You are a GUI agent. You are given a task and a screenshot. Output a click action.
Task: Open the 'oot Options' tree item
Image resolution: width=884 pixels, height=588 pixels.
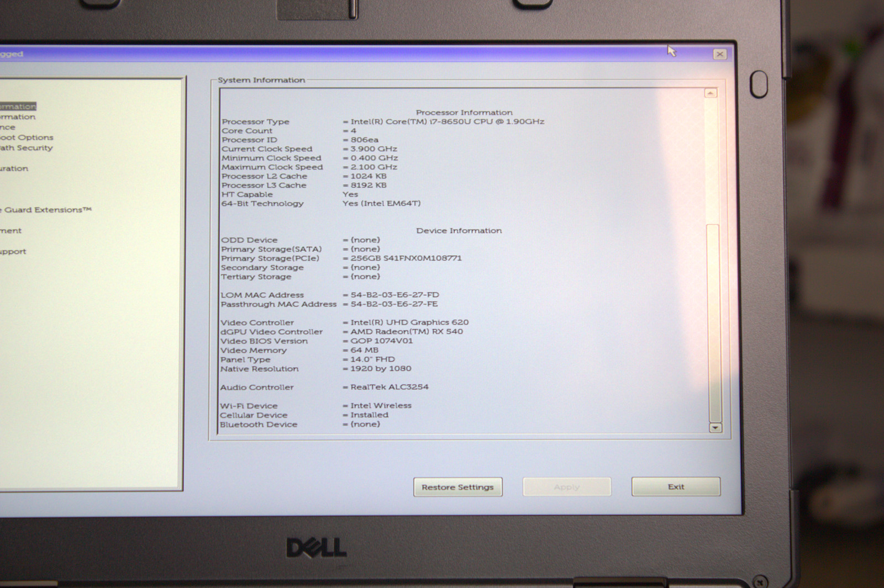coord(27,137)
